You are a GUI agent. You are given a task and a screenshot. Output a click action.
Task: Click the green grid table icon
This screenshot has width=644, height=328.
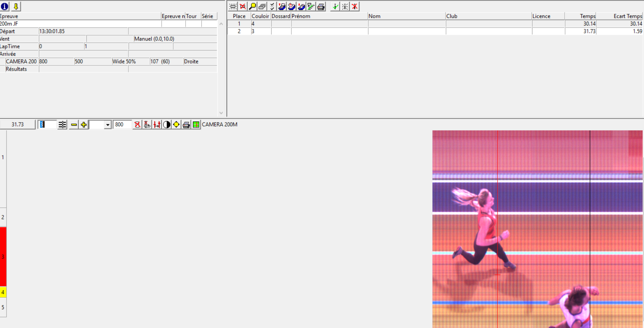click(x=196, y=125)
